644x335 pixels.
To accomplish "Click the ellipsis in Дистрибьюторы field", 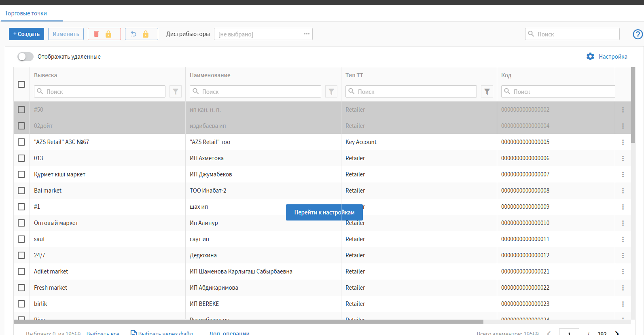I will 307,34.
